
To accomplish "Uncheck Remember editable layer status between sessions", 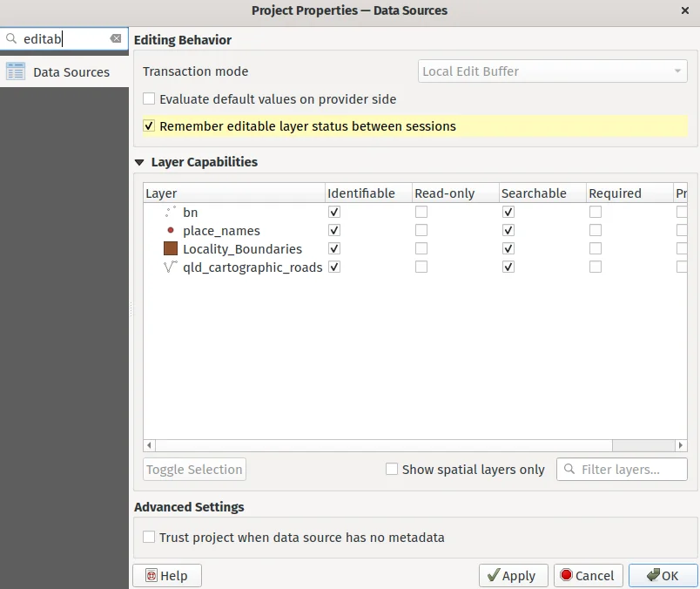I will point(150,126).
